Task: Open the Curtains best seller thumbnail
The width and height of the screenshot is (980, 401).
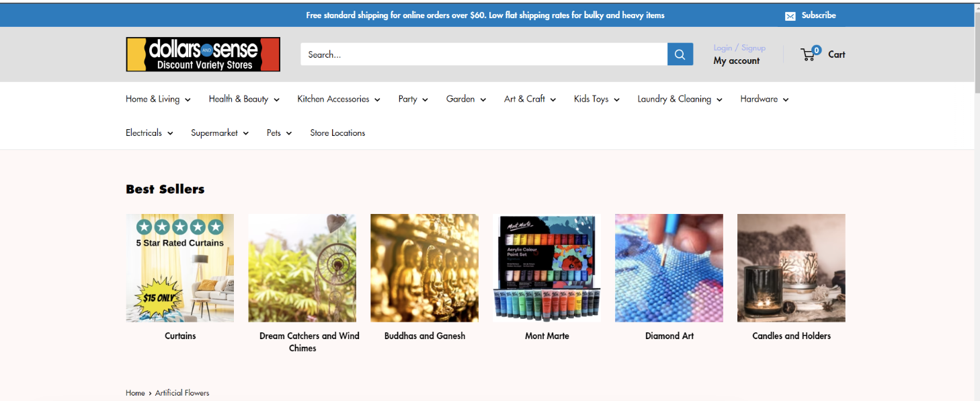Action: pos(180,268)
